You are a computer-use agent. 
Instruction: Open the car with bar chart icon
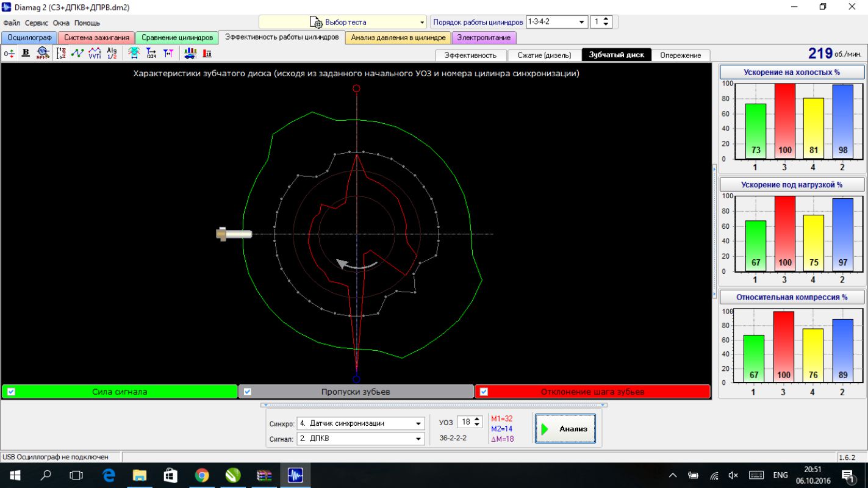coord(190,53)
